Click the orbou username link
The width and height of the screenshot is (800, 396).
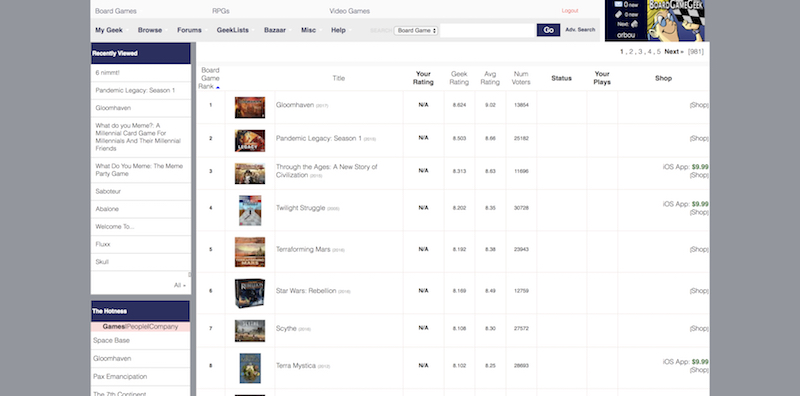[x=625, y=35]
